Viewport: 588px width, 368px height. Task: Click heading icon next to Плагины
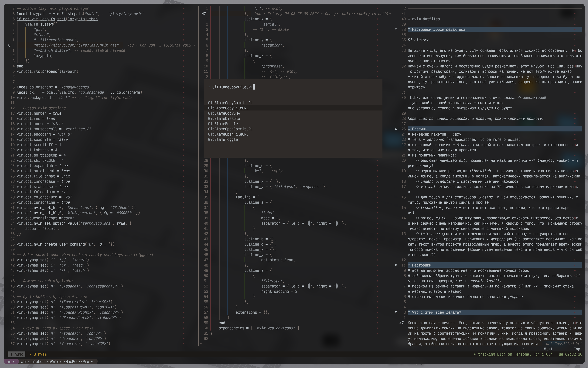pyautogui.click(x=409, y=129)
